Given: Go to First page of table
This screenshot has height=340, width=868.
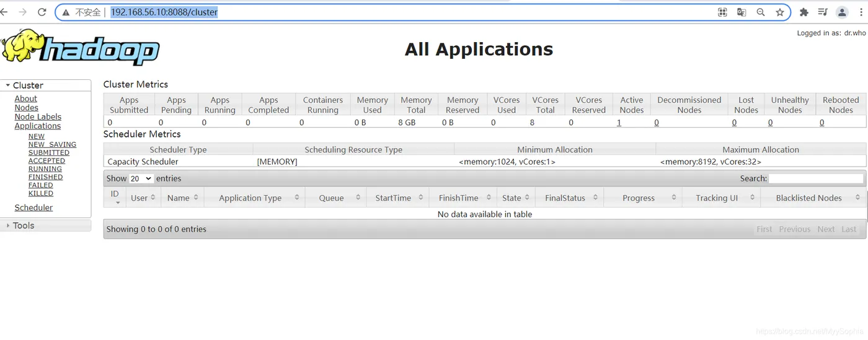Looking at the screenshot, I should pyautogui.click(x=764, y=229).
